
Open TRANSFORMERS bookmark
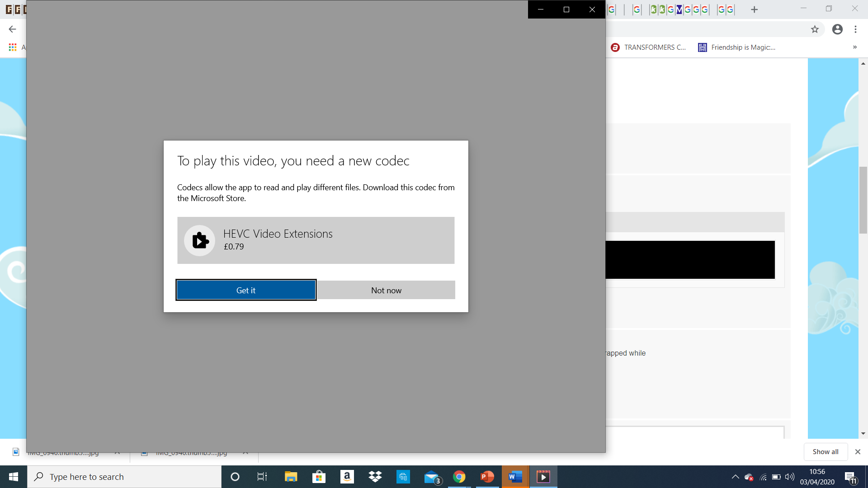point(648,47)
